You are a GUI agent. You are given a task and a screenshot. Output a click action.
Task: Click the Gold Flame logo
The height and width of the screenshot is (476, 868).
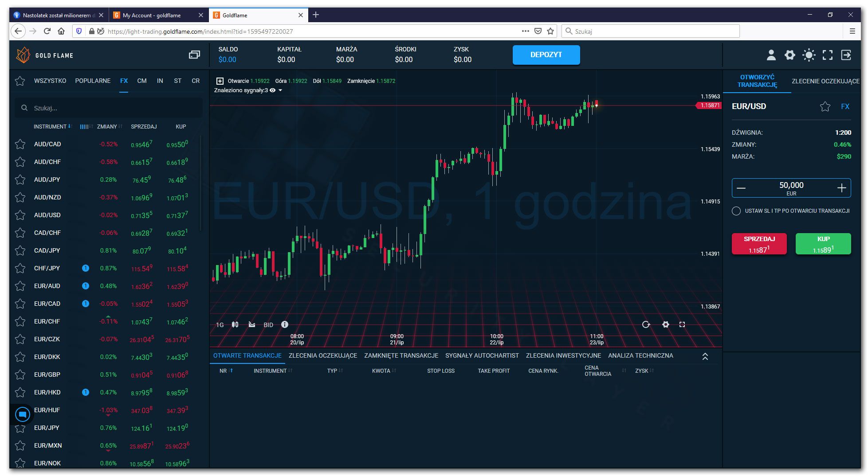click(45, 55)
